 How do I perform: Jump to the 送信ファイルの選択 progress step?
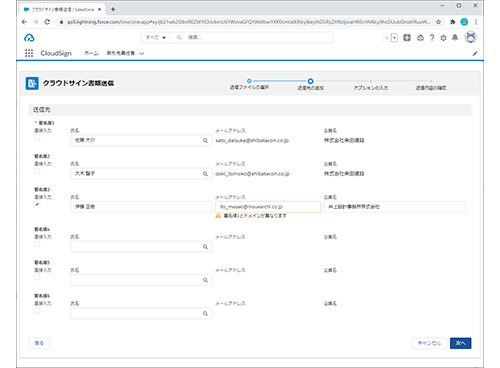pyautogui.click(x=249, y=81)
